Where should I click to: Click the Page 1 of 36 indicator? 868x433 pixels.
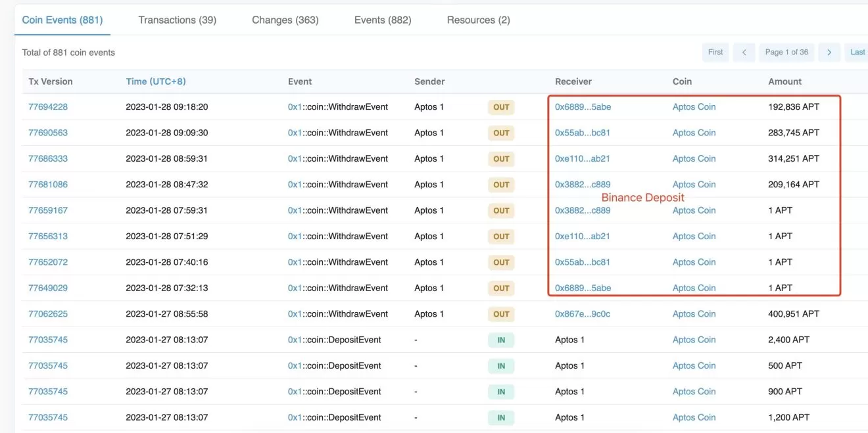(786, 53)
